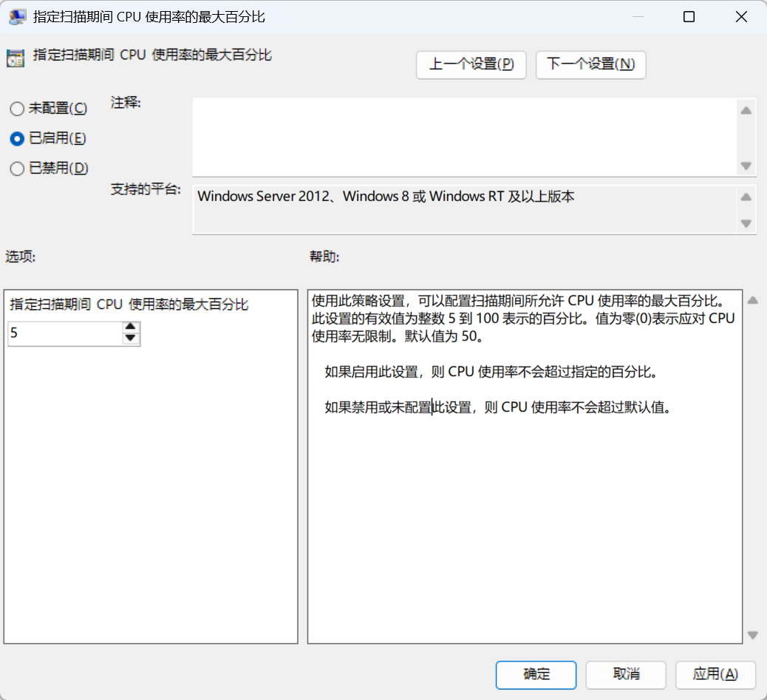Click down arrow of the 注释 scrollbar
This screenshot has height=700, width=767.
[x=746, y=166]
